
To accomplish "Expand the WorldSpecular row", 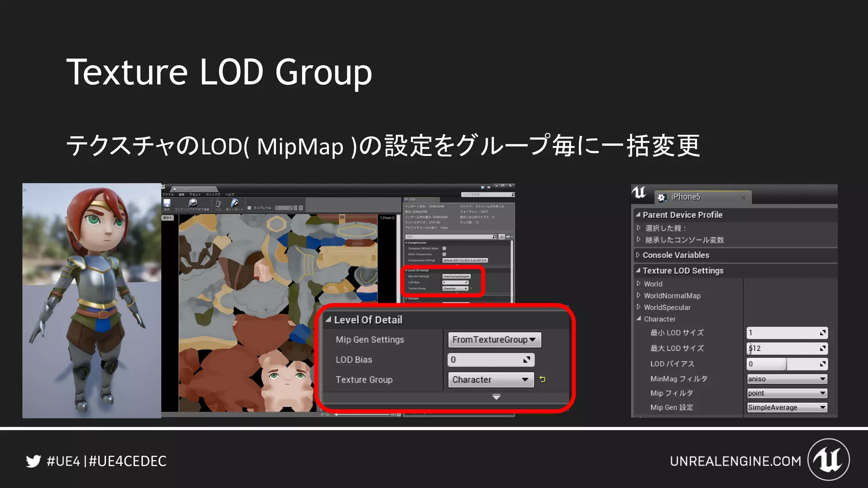I will coord(639,307).
